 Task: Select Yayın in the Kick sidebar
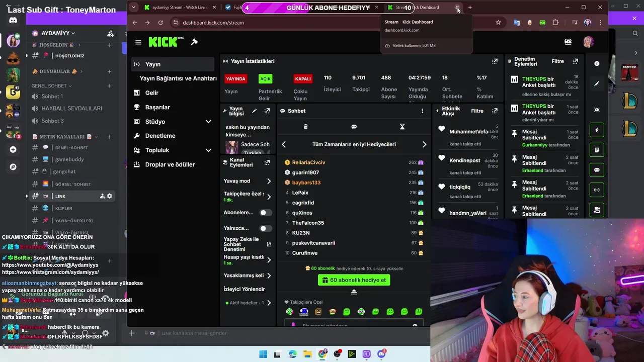[x=173, y=64]
